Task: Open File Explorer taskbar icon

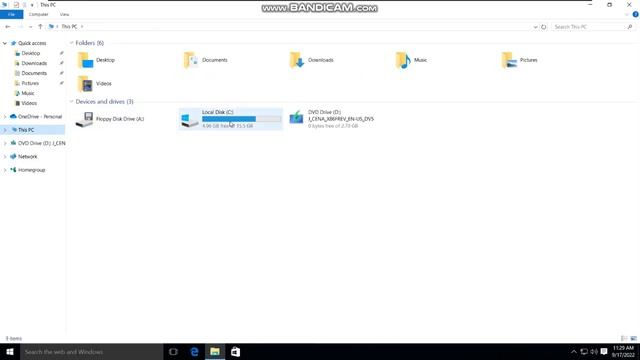Action: click(215, 351)
